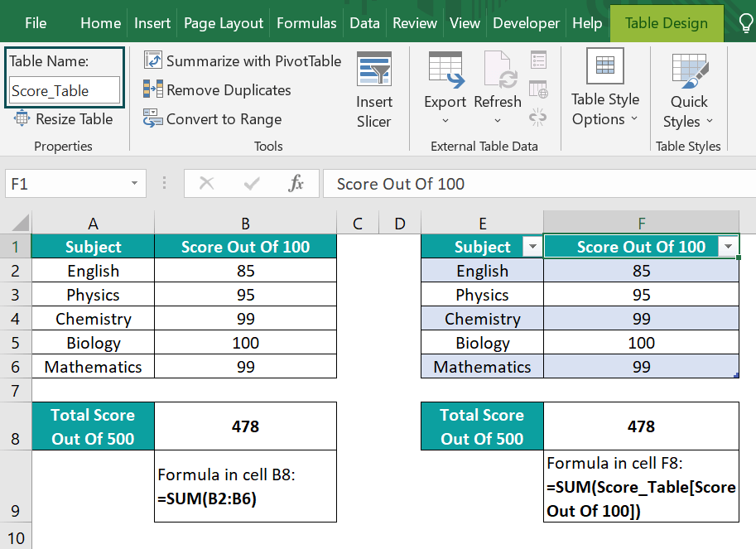Click the Summarize with PivotTable icon
This screenshot has width=756, height=549.
[152, 60]
